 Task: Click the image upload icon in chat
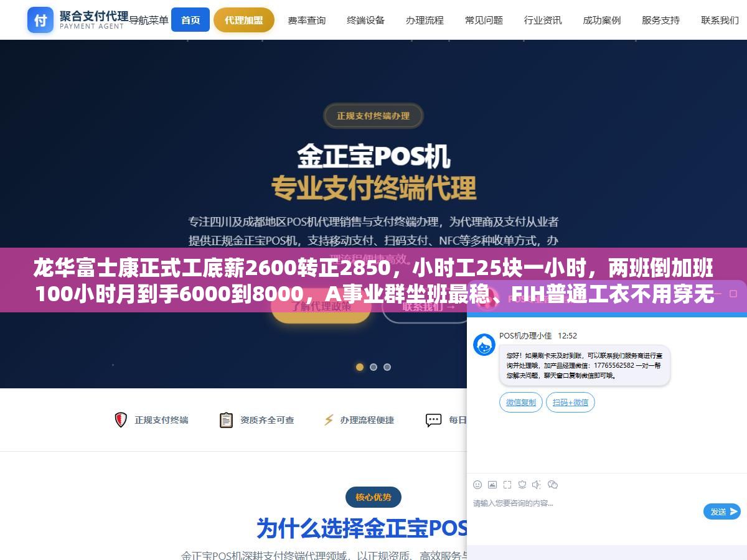pyautogui.click(x=492, y=485)
